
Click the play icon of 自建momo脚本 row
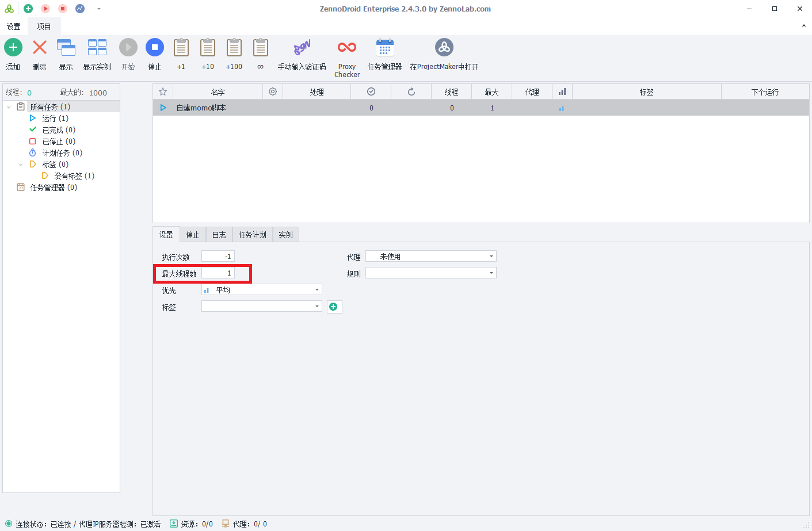tap(163, 108)
